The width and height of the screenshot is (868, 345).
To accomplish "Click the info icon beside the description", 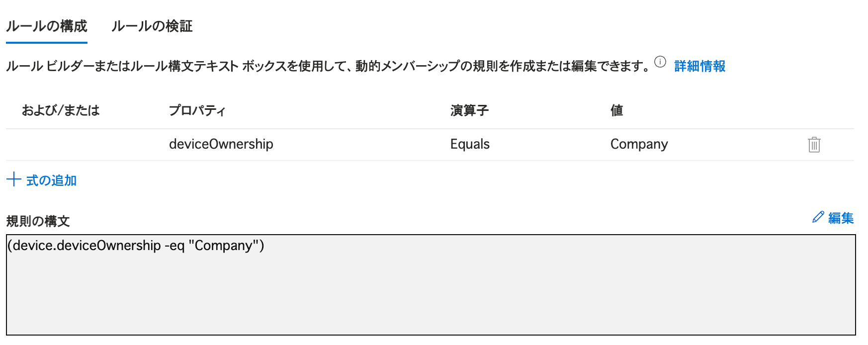I will (x=660, y=62).
